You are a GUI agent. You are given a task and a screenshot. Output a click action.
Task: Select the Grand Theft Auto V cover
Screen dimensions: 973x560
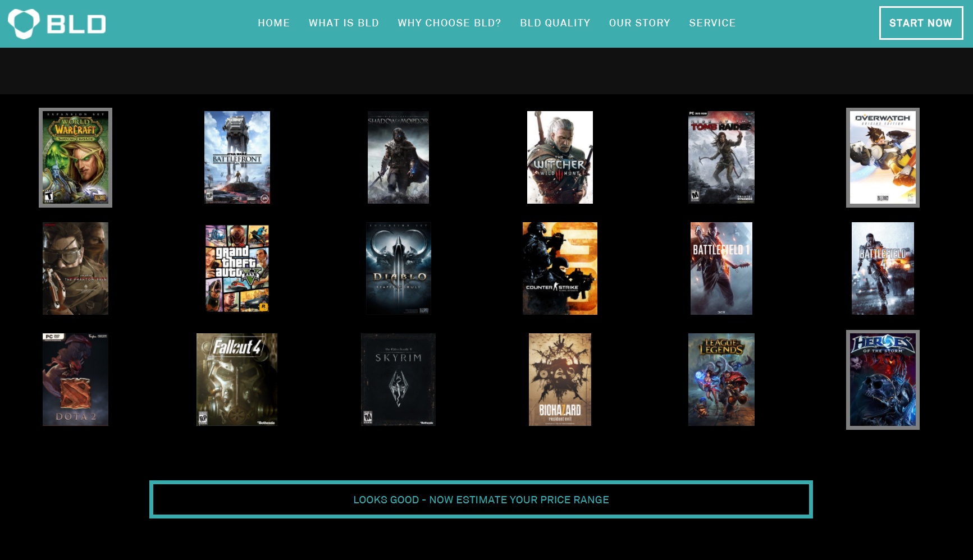coord(237,268)
